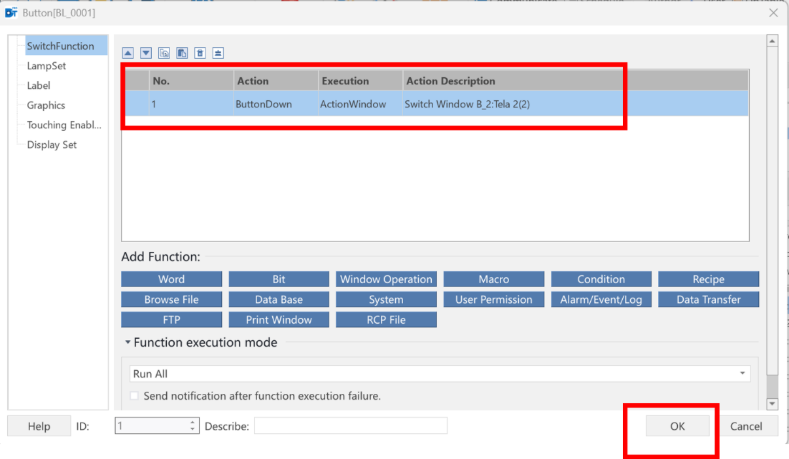Image resolution: width=789 pixels, height=459 pixels.
Task: Click the vertical scrollbar down arrow
Action: tap(772, 404)
